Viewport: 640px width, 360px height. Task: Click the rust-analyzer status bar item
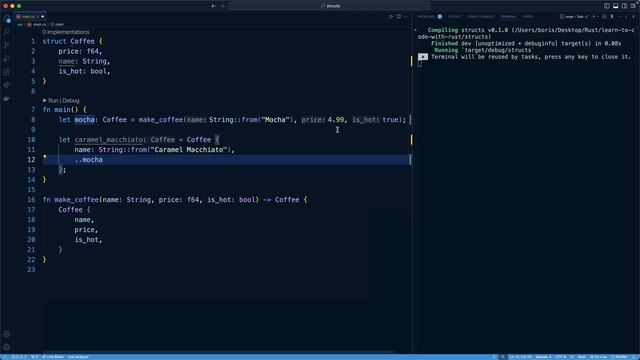[x=78, y=357]
